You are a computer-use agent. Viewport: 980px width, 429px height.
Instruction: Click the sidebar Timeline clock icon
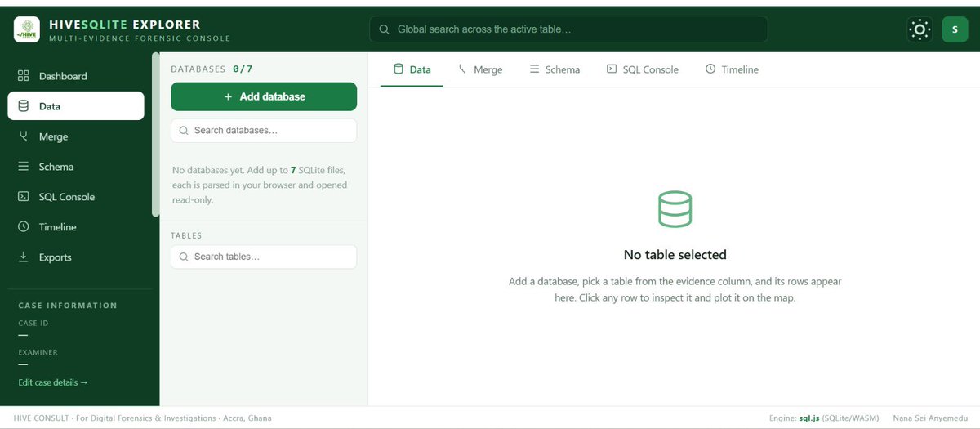23,227
